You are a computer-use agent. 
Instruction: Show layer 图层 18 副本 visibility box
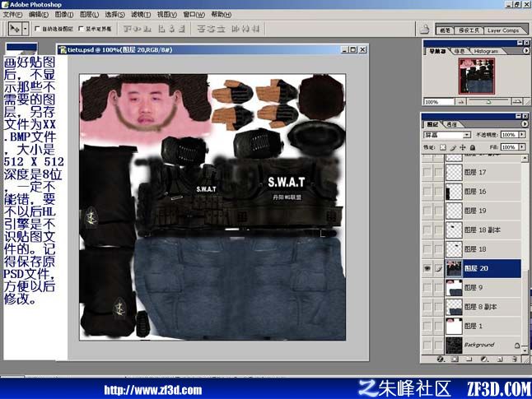click(427, 230)
